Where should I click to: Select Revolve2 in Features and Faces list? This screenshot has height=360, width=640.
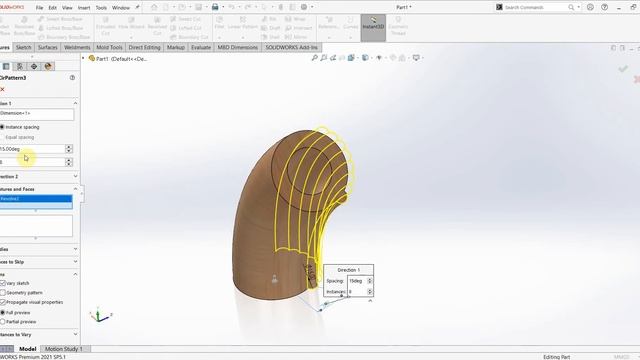pos(36,199)
